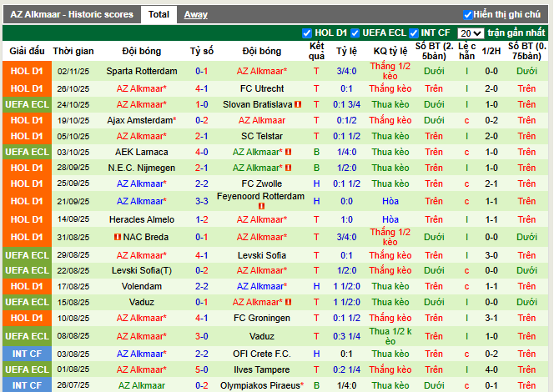The image size is (554, 392).
Task: Toggle the UEFA ECL checkbox
Action: click(355, 33)
